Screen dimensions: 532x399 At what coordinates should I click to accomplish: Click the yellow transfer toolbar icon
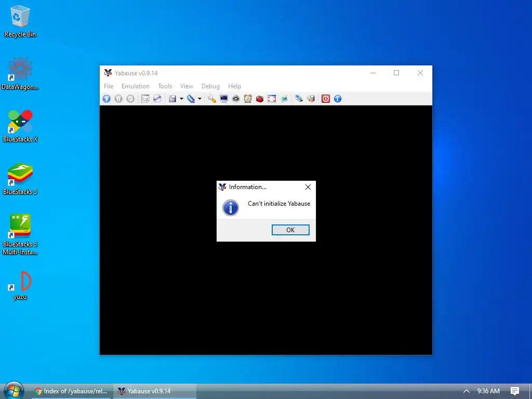(311, 99)
